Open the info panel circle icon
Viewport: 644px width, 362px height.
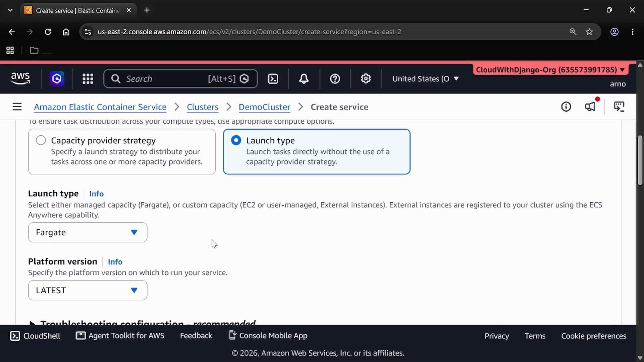[566, 107]
